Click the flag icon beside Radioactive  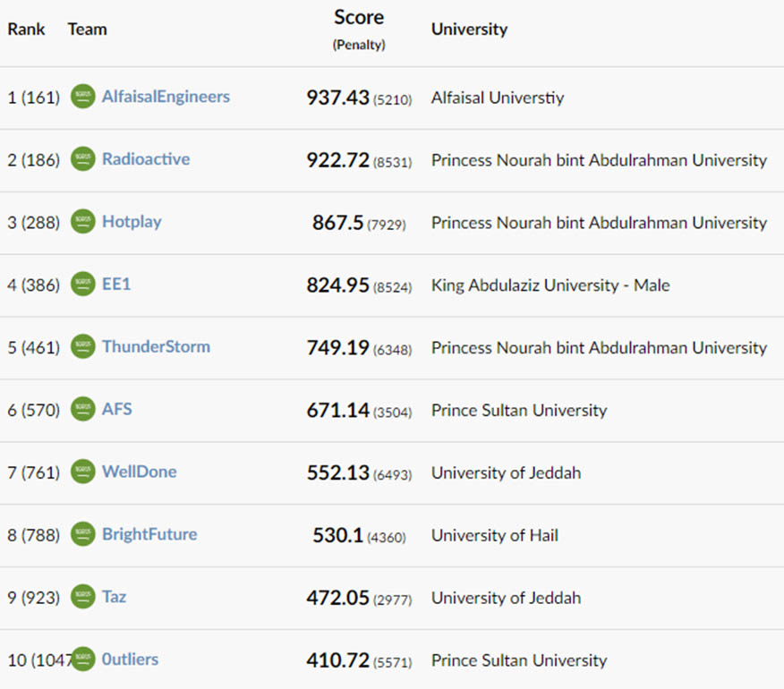82,158
